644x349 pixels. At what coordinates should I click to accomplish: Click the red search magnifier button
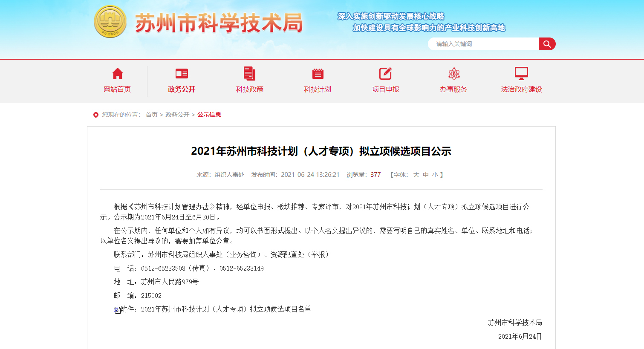click(x=547, y=44)
